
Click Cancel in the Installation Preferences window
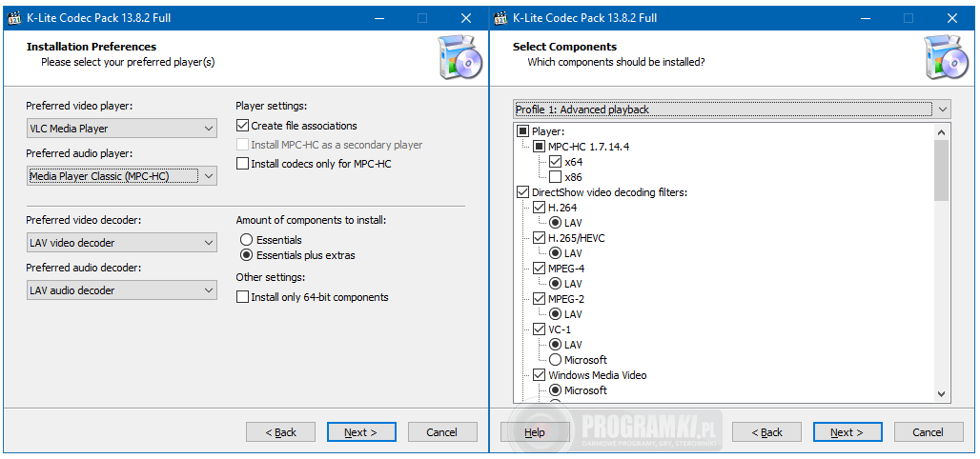point(442,432)
